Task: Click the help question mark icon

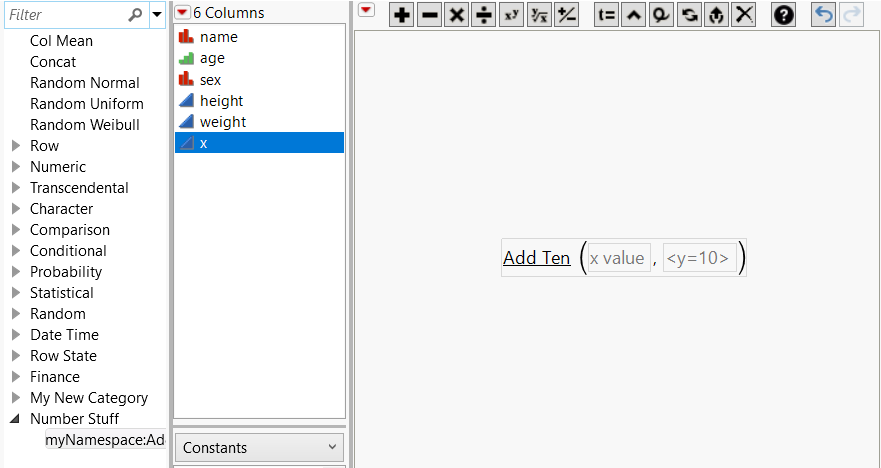Action: click(x=784, y=15)
